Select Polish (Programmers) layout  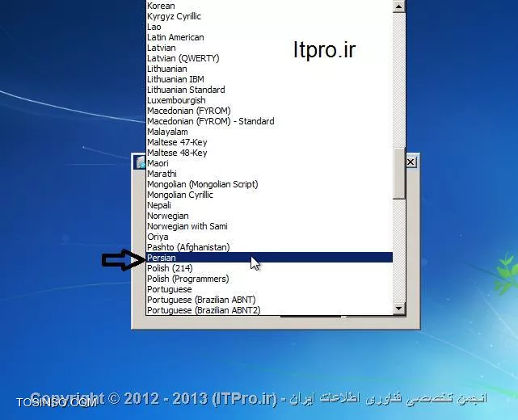tap(269, 279)
